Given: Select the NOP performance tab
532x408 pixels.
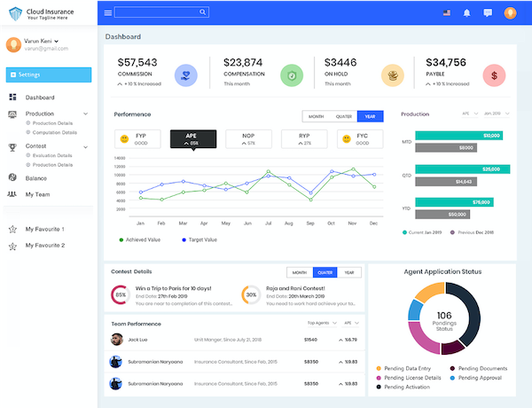Looking at the screenshot, I should [247, 138].
